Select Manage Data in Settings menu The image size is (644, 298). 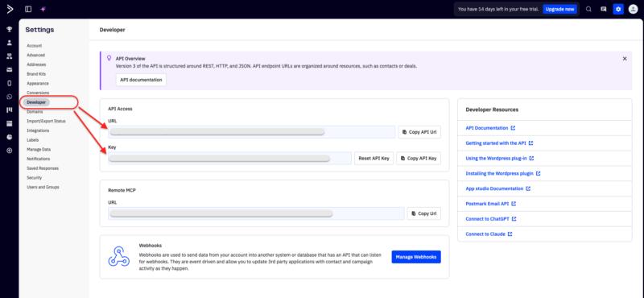39,150
